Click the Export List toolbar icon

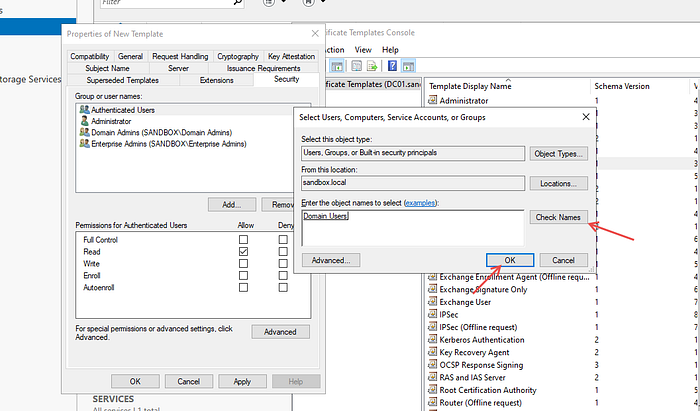point(372,66)
